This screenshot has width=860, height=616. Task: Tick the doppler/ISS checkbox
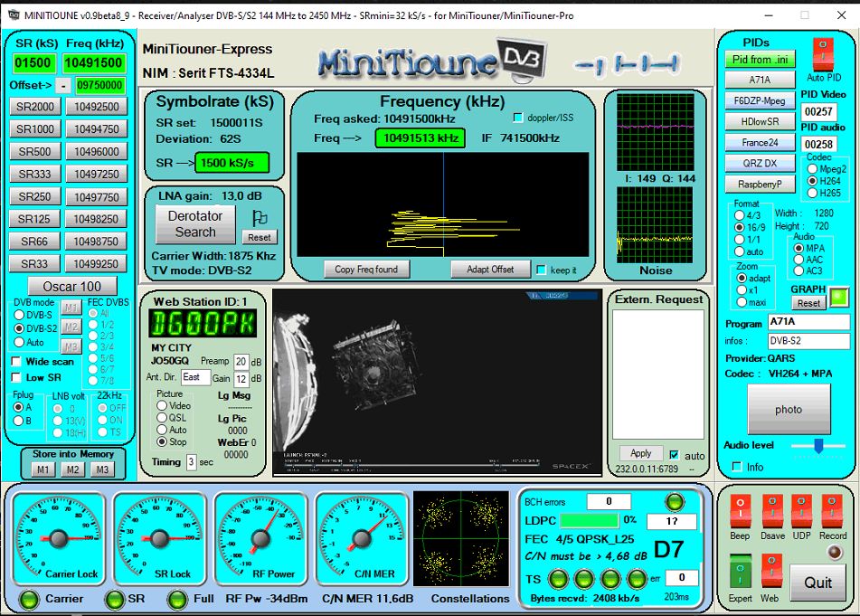pyautogui.click(x=518, y=118)
